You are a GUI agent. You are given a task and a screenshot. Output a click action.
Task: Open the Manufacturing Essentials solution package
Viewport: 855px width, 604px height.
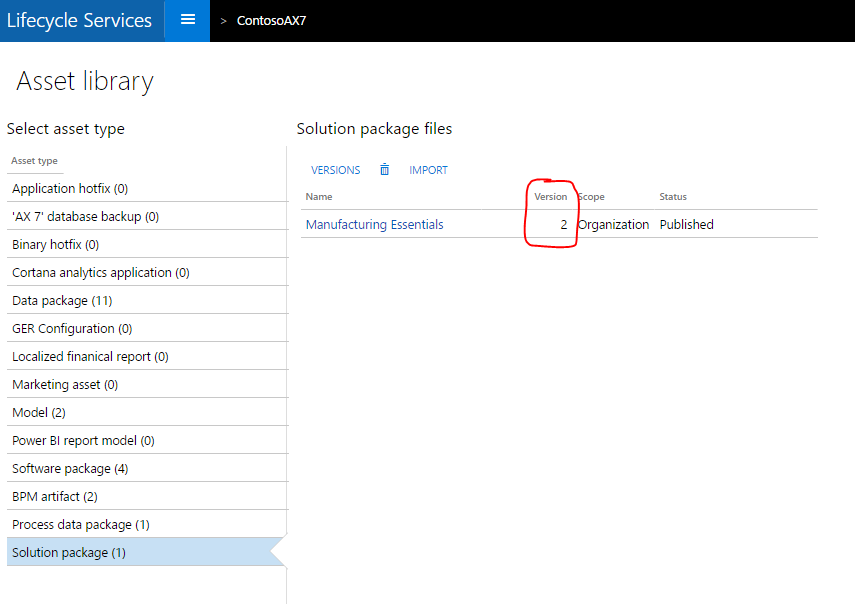[x=374, y=225]
